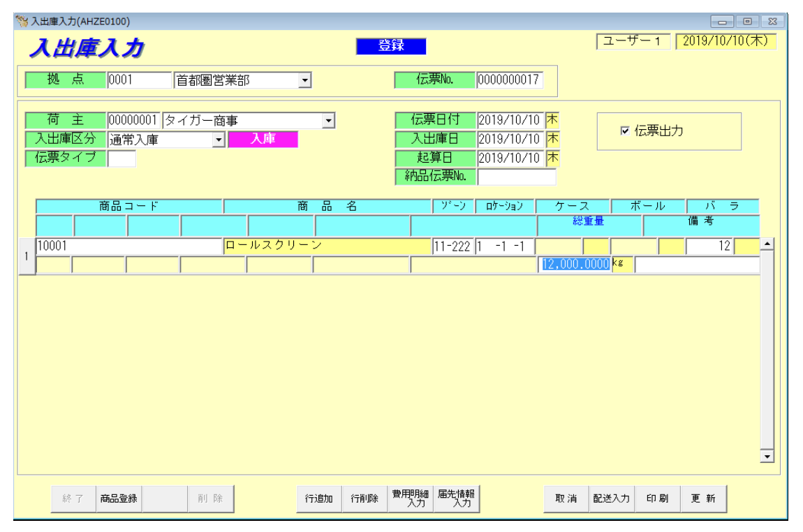
Task: Click the 印刷 print button
Action: coord(657,498)
